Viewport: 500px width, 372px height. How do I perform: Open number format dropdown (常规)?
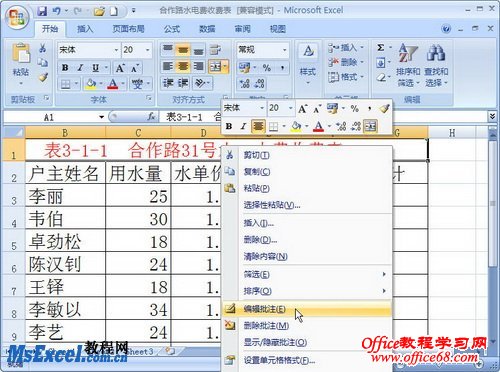tap(285, 50)
